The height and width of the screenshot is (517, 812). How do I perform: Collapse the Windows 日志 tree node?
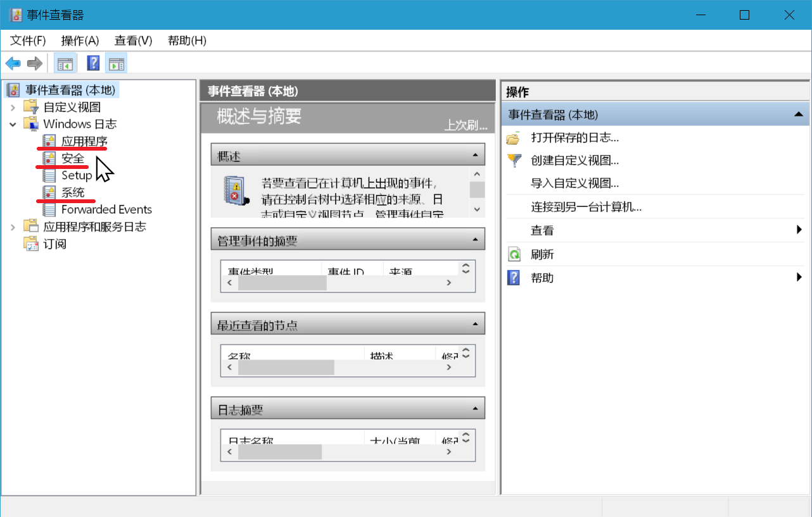(14, 124)
